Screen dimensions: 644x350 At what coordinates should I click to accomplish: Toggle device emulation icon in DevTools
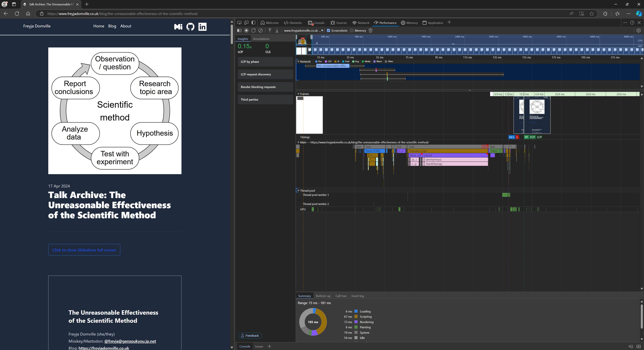246,23
